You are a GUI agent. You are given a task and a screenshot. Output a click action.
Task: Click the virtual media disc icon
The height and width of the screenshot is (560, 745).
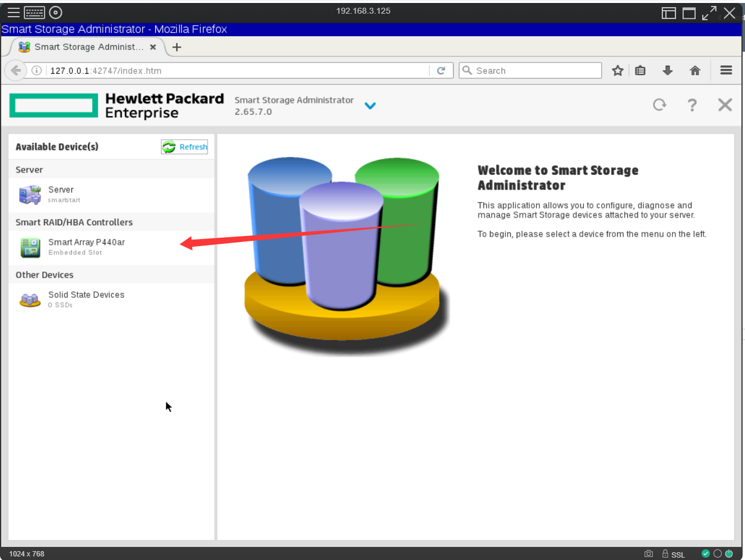55,12
